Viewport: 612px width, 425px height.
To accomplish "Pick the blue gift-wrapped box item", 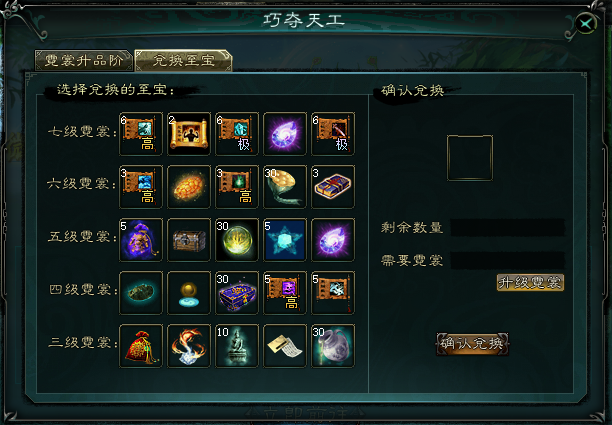I will pos(333,187).
